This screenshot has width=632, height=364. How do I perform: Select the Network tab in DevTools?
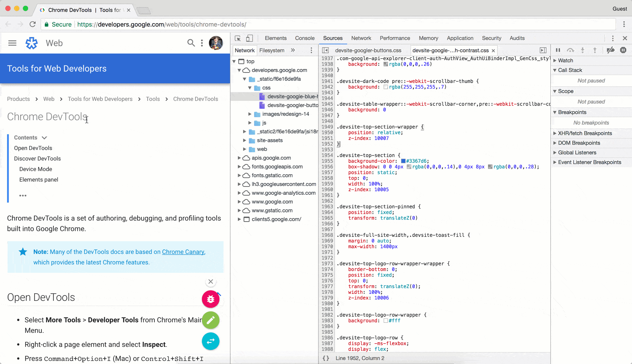[361, 38]
